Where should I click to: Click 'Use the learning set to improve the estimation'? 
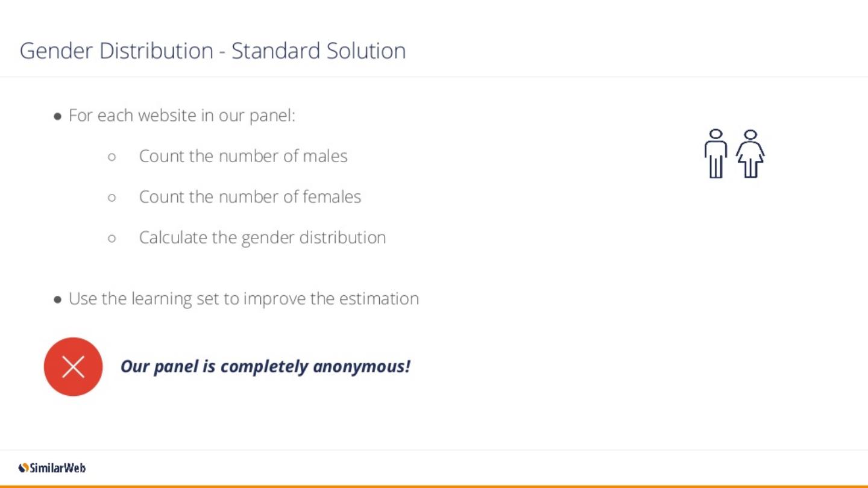coord(244,299)
